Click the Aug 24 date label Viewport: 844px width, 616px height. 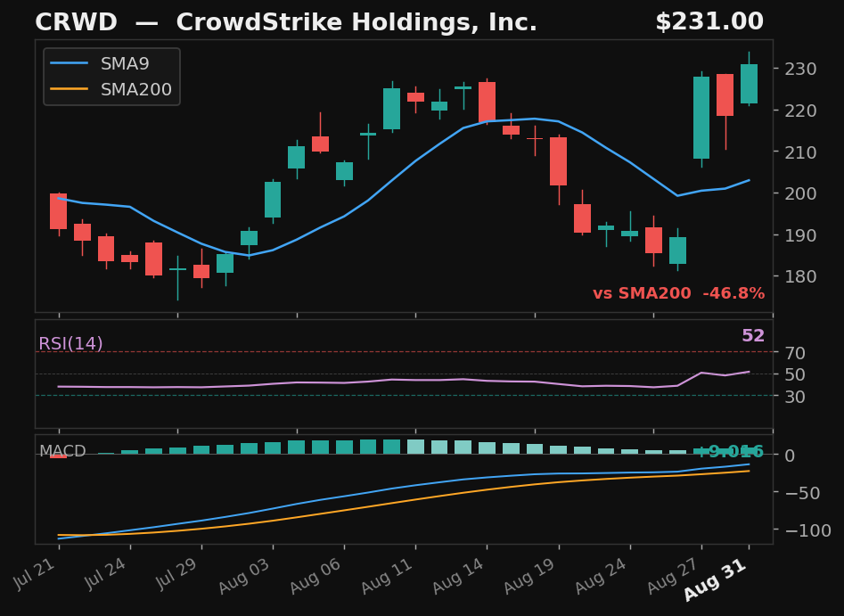coord(602,576)
